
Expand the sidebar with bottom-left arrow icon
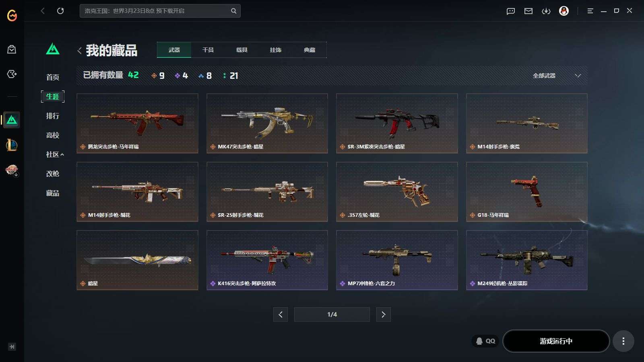pos(12,347)
